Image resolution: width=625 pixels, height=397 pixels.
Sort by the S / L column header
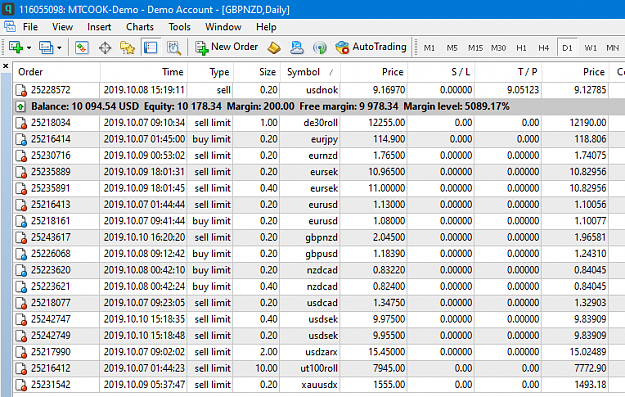coord(441,72)
